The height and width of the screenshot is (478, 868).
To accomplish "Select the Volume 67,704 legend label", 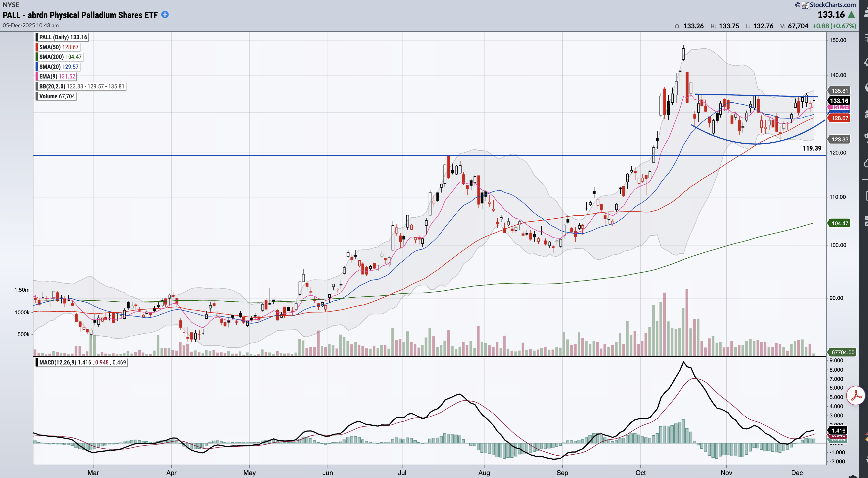I will 57,96.
